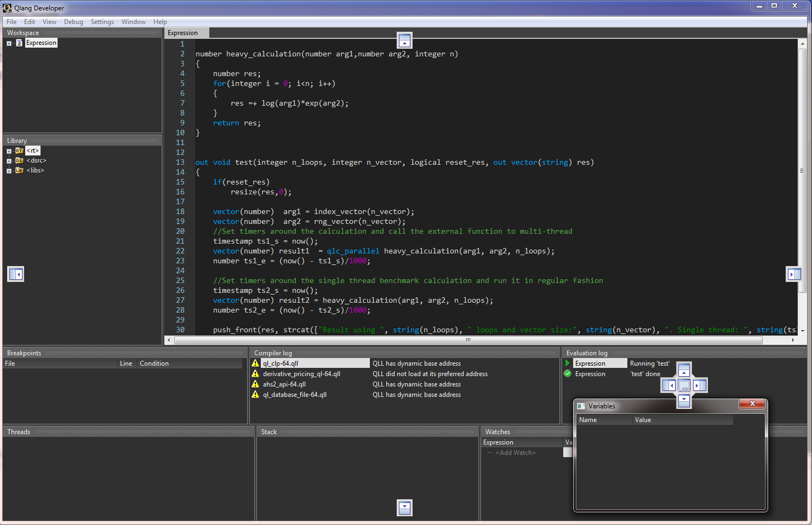Click the Expression file icon in Workspace
Image resolution: width=812 pixels, height=525 pixels.
(19, 43)
